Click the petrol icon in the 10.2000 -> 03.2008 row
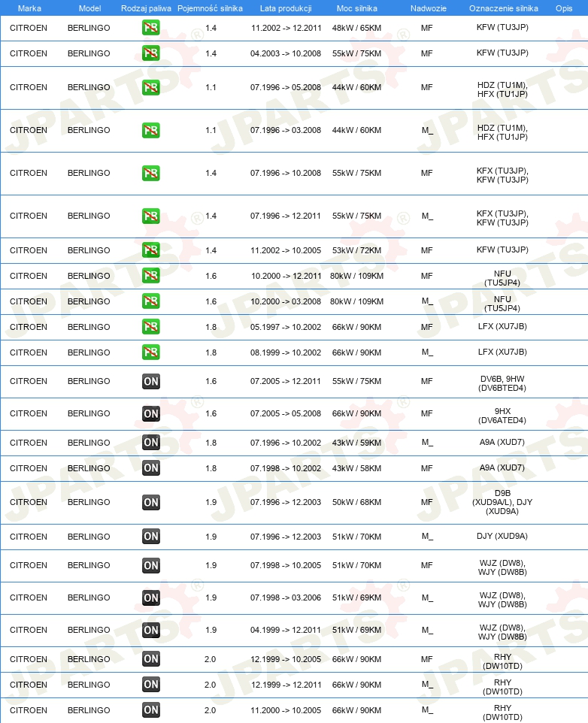Image resolution: width=588 pixels, height=723 pixels. pos(151,301)
